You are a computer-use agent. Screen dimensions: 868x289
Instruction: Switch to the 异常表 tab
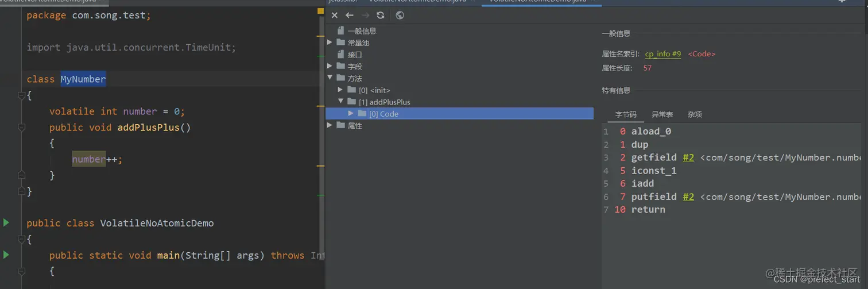[662, 114]
